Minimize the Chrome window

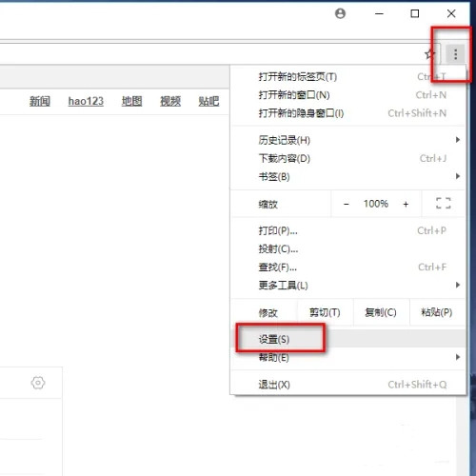click(x=379, y=13)
